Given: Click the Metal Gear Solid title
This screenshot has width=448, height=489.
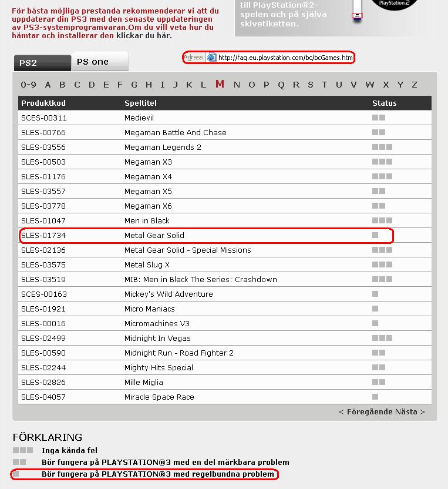Looking at the screenshot, I should pyautogui.click(x=154, y=236).
